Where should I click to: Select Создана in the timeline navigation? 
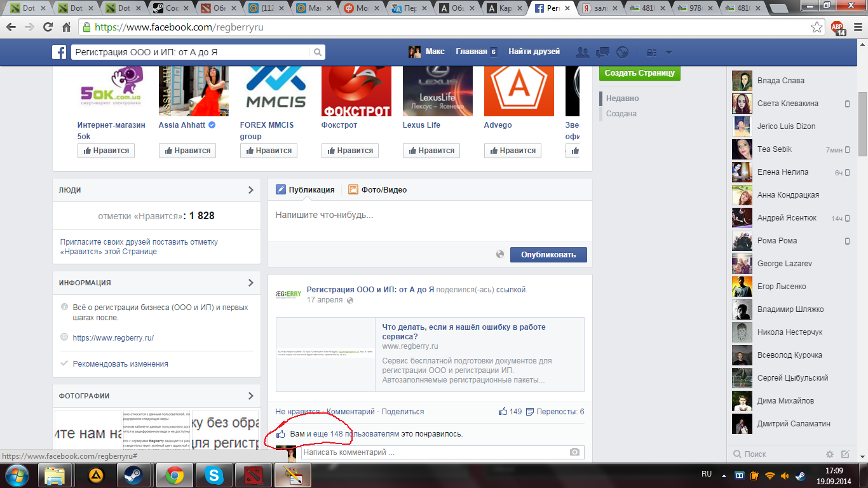pyautogui.click(x=621, y=114)
